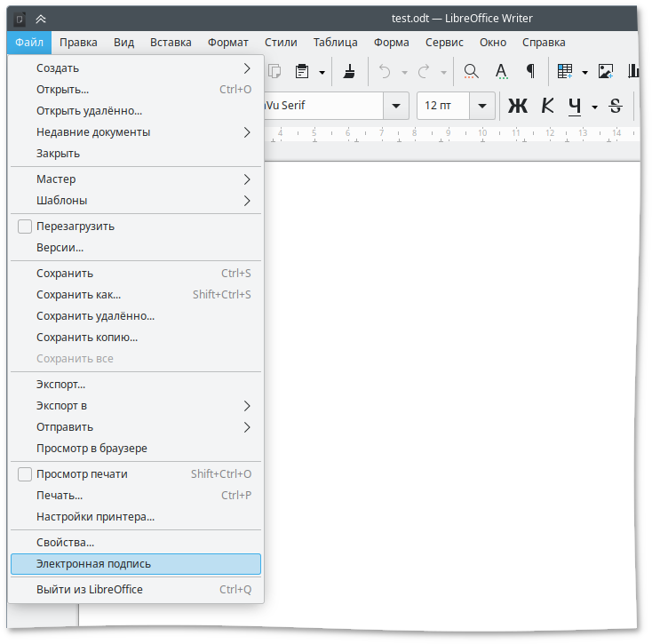652x644 pixels.
Task: Toggle Bold formatting button Ж
Action: (518, 106)
